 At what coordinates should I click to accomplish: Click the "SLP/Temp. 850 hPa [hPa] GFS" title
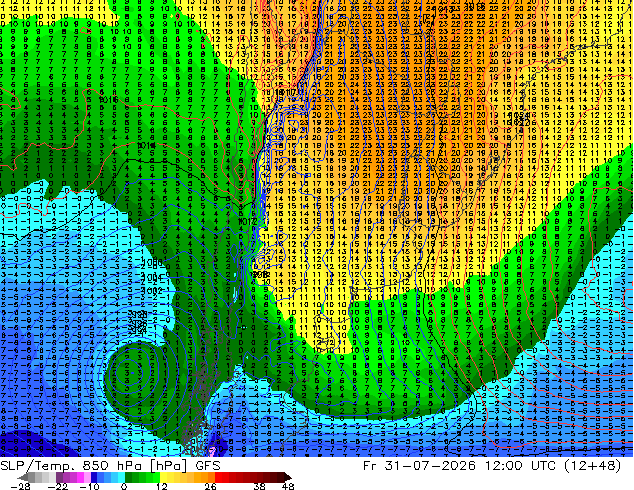pos(110,466)
